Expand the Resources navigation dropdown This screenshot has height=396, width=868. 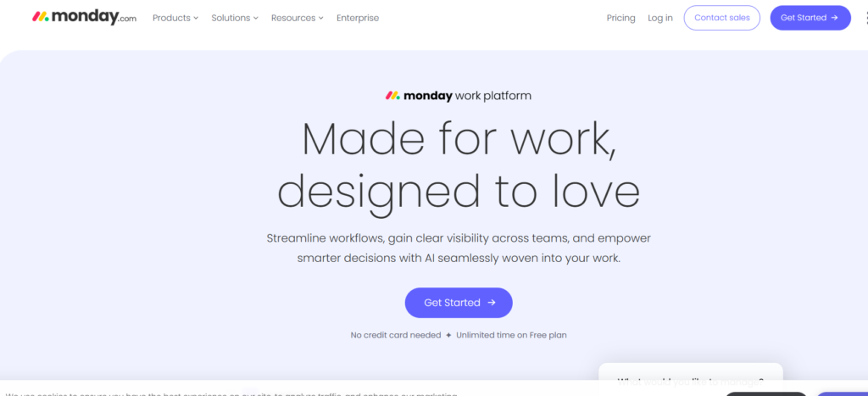(297, 18)
